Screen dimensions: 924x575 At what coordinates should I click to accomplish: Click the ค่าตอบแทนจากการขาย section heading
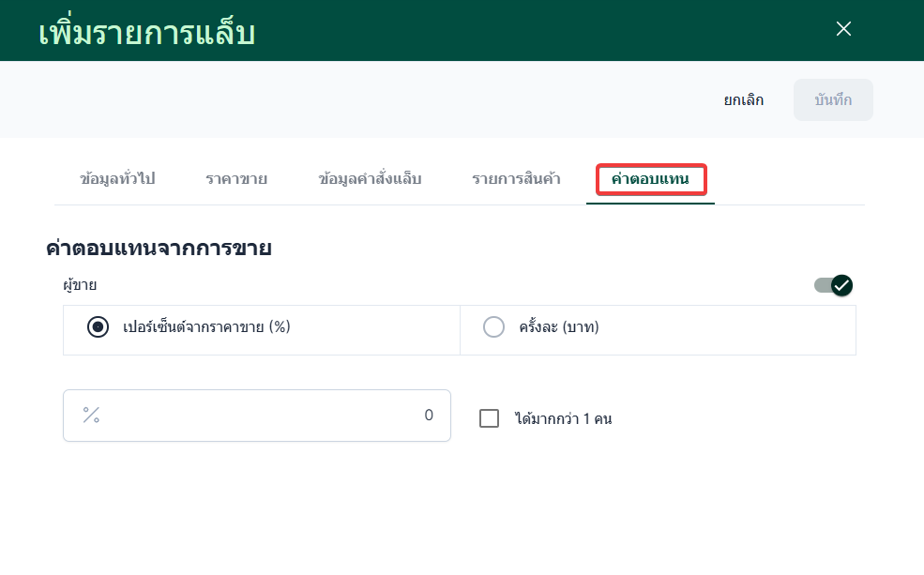(x=159, y=249)
